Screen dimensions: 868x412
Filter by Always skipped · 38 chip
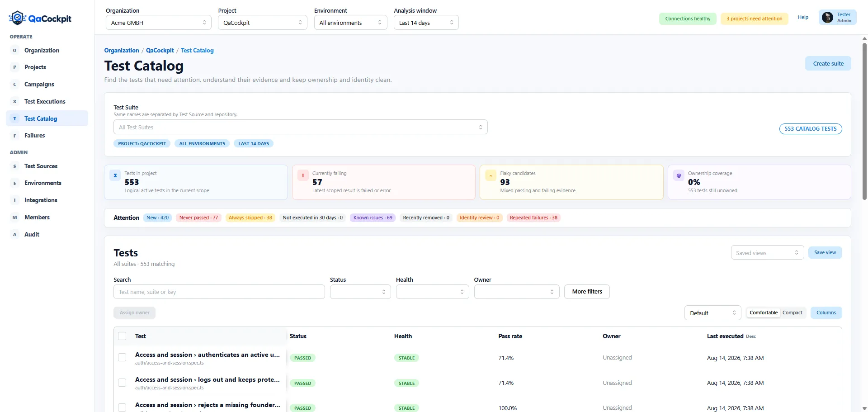click(x=250, y=218)
